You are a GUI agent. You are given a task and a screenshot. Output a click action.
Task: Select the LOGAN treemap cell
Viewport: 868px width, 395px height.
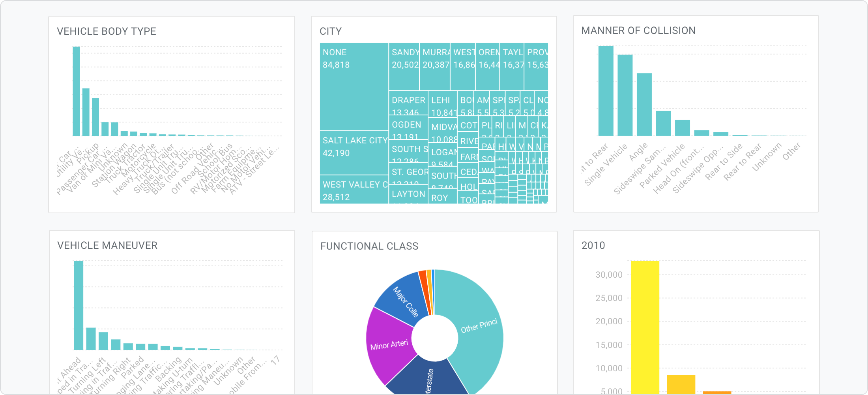[443, 154]
